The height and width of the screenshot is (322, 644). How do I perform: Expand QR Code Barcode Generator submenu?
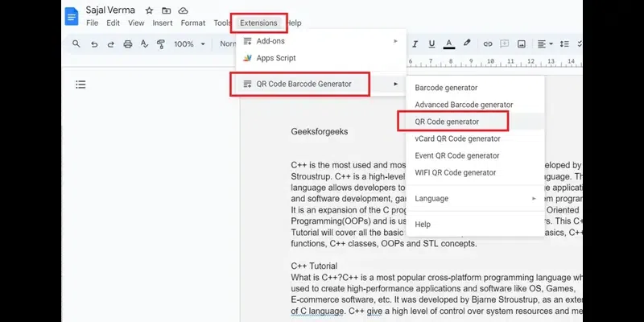[x=321, y=84]
